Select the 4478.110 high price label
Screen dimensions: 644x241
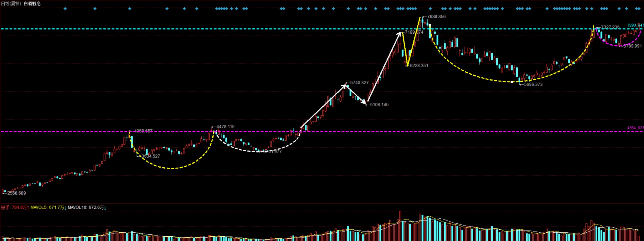coord(225,127)
